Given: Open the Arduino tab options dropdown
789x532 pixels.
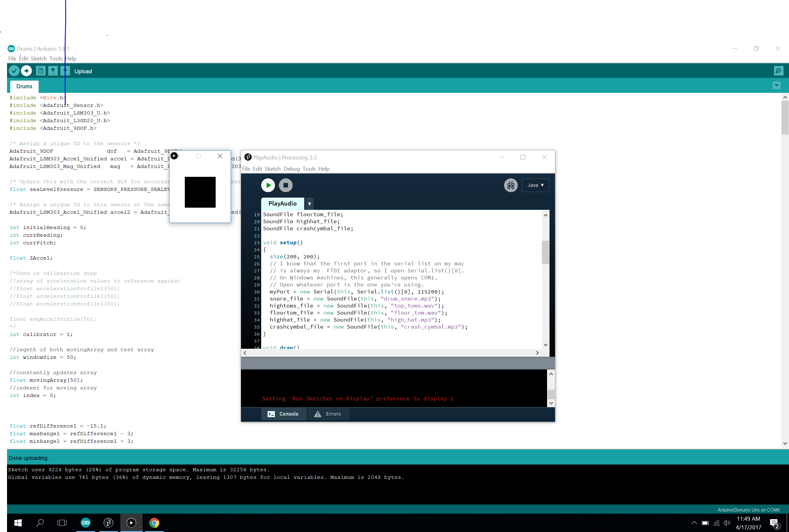Looking at the screenshot, I should click(776, 86).
